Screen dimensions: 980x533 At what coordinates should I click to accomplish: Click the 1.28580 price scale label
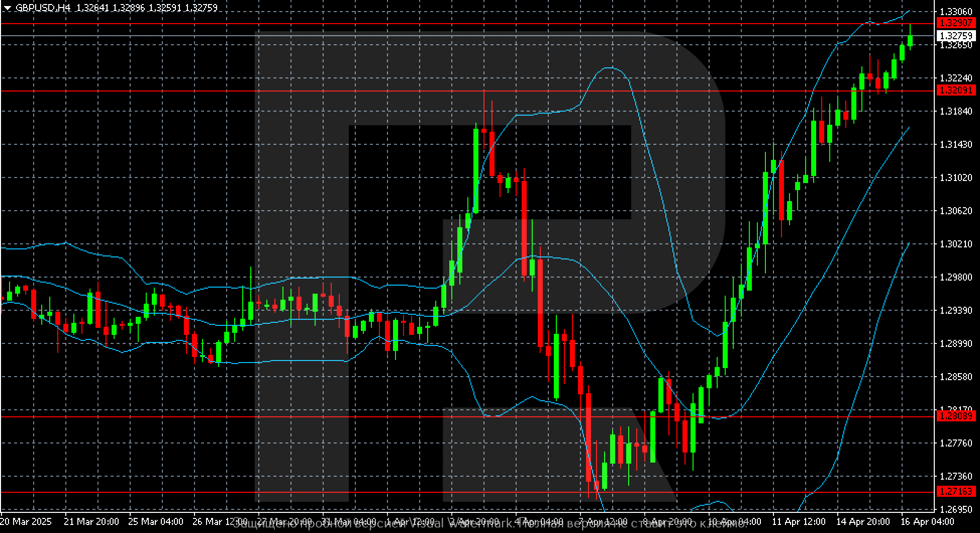956,377
